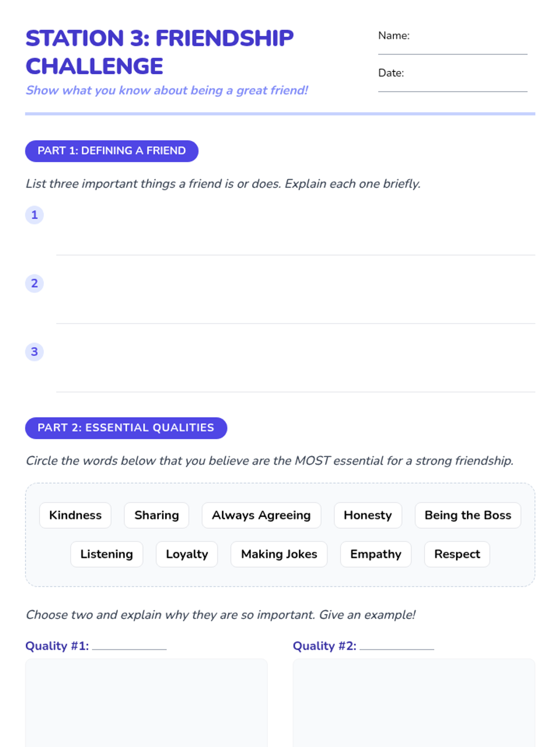The image size is (560, 747).
Task: Pick the Listening word chip
Action: 106,554
